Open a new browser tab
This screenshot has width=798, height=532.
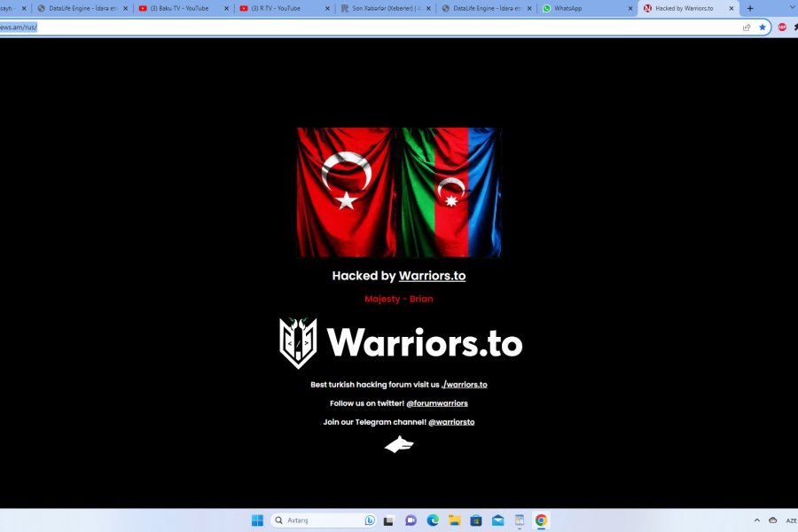(x=749, y=8)
